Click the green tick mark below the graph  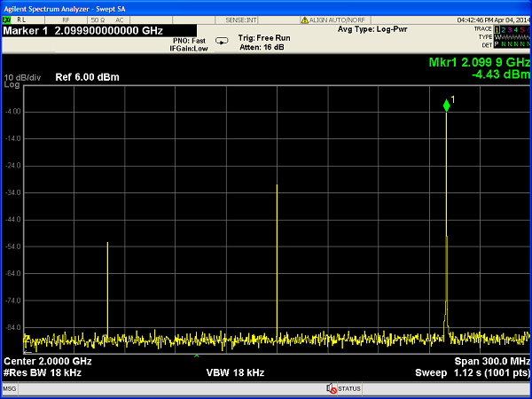197,356
